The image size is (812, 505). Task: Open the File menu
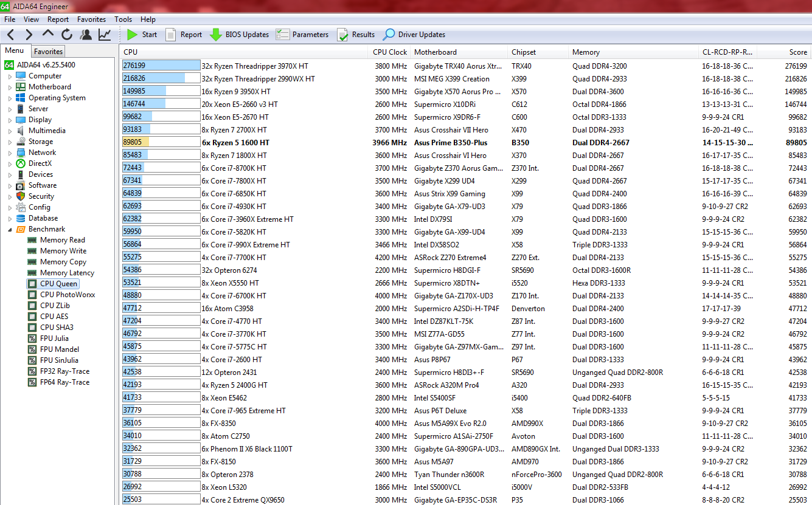coord(10,19)
